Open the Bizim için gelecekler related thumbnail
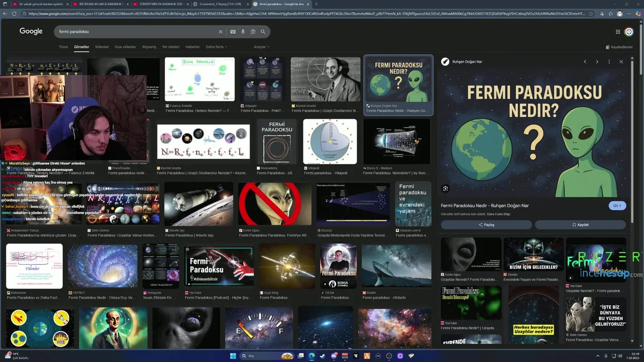644x362 pixels. click(x=533, y=254)
